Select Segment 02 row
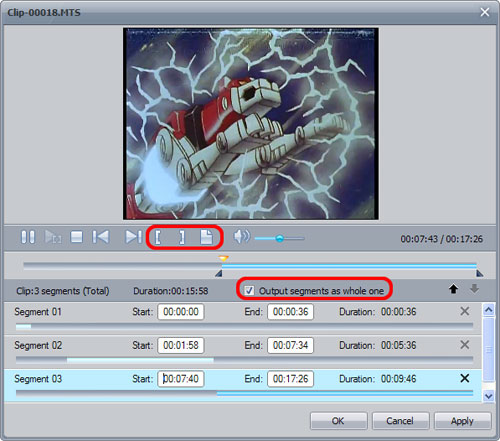500x441 pixels. [243, 352]
